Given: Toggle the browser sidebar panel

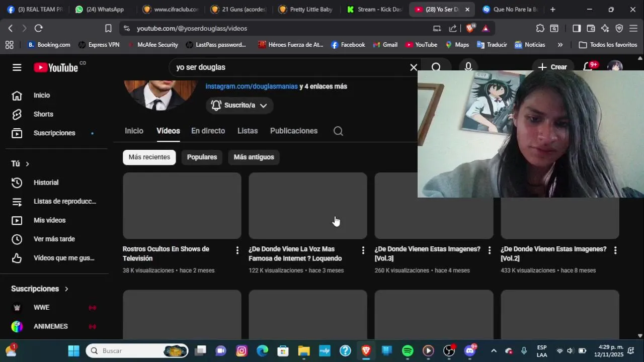Looking at the screenshot, I should coord(577,28).
